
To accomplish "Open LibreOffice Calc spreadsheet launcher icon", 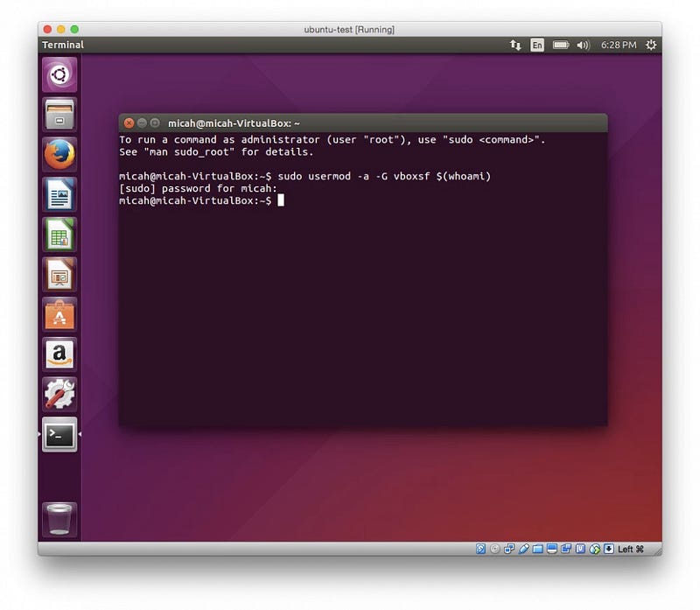I will pos(59,235).
